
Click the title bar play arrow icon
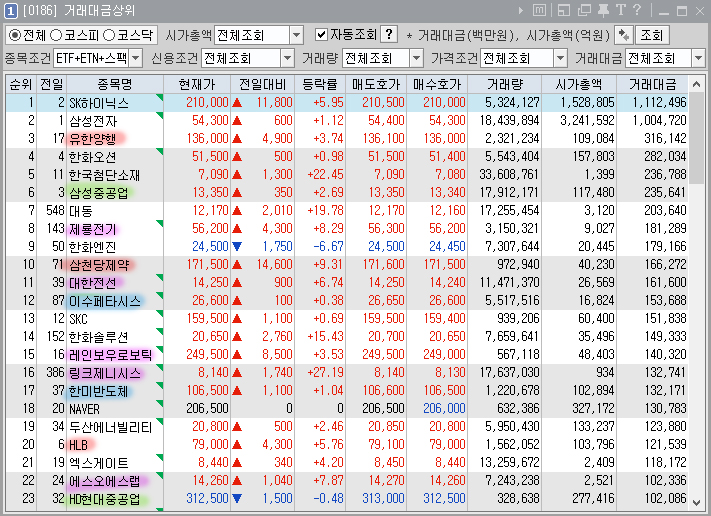(x=521, y=10)
